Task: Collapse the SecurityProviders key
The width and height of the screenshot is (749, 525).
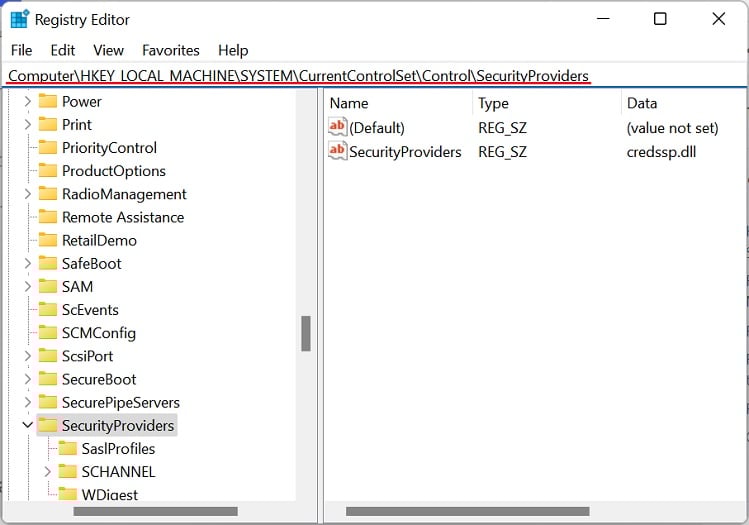Action: tap(28, 425)
